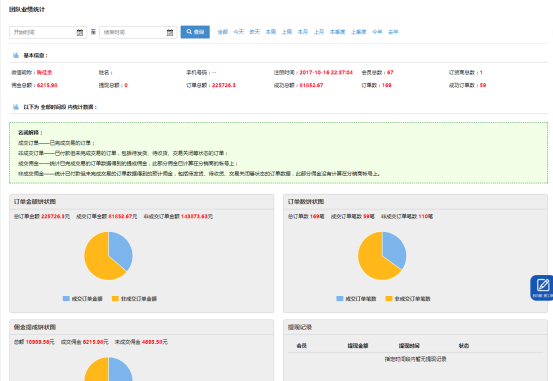Filter statistics by 昨天
Screen dimensions: 553x381
255,32
